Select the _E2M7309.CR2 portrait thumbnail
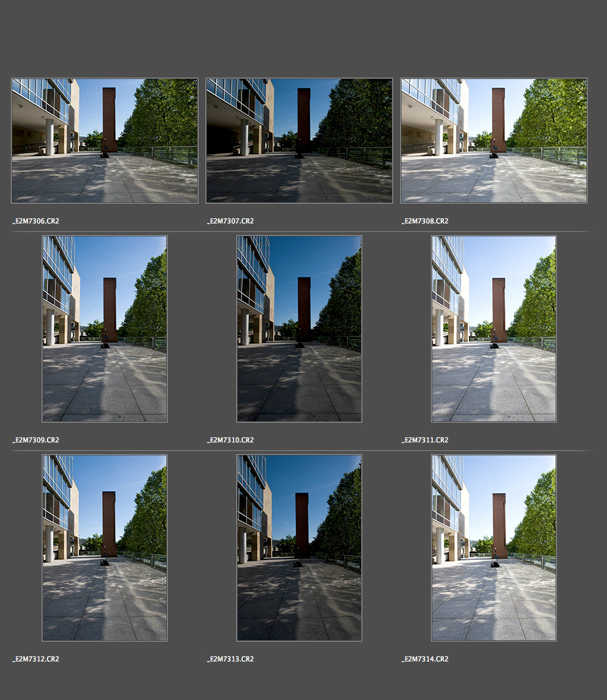The height and width of the screenshot is (700, 607). click(x=105, y=329)
